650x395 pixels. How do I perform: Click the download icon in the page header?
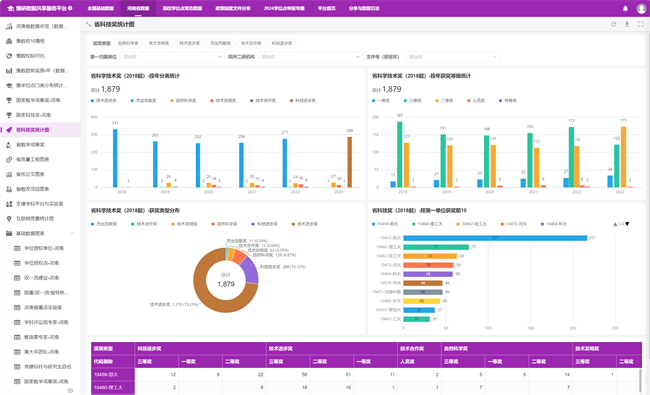[x=627, y=24]
